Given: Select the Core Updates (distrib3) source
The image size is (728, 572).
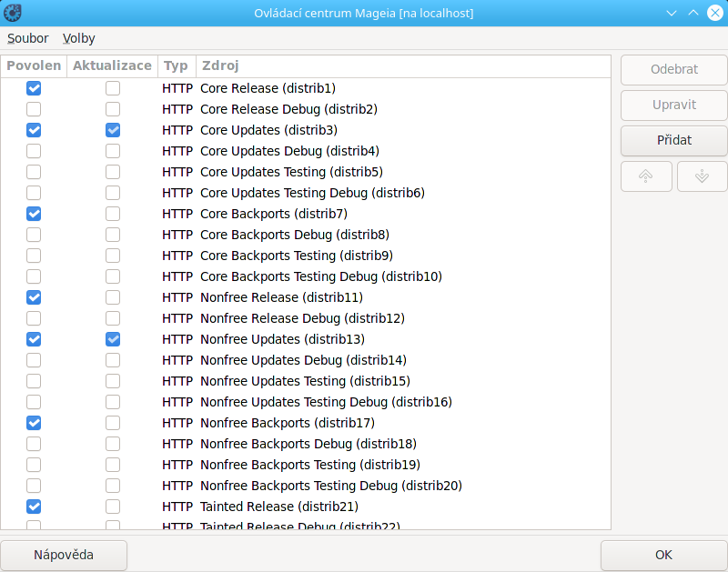Looking at the screenshot, I should click(306, 130).
